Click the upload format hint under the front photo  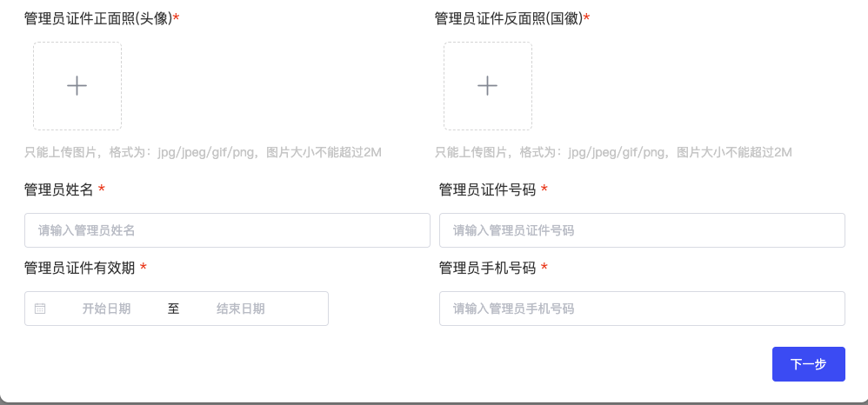[x=204, y=152]
